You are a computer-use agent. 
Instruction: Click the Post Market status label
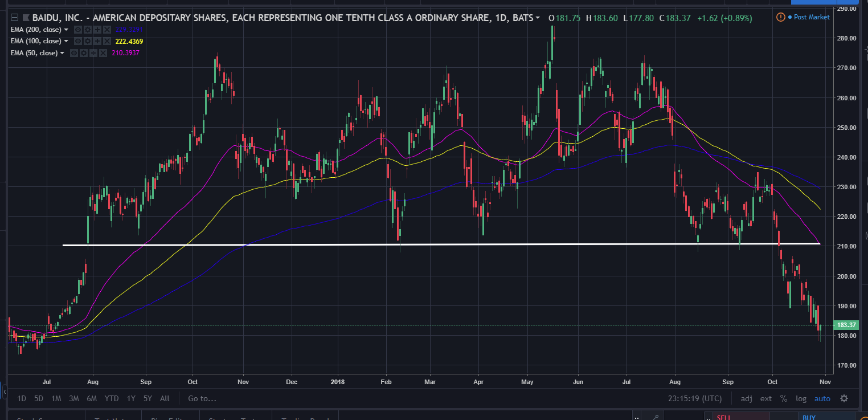[812, 17]
